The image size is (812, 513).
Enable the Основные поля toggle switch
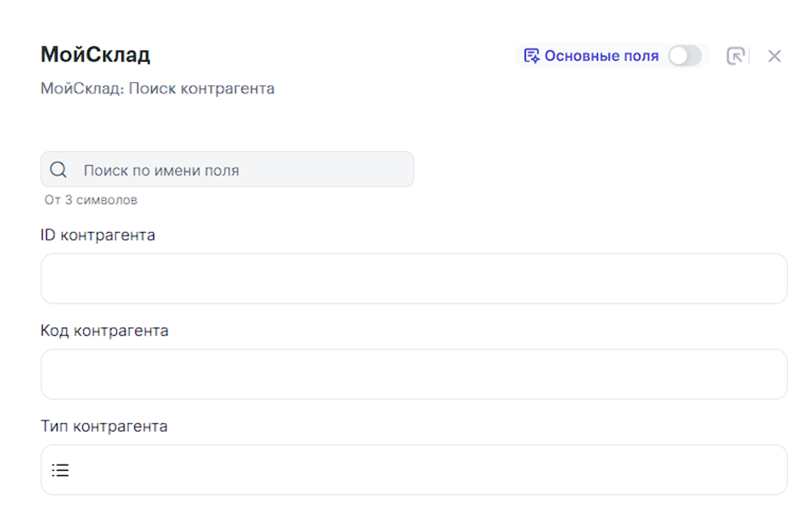tap(685, 56)
